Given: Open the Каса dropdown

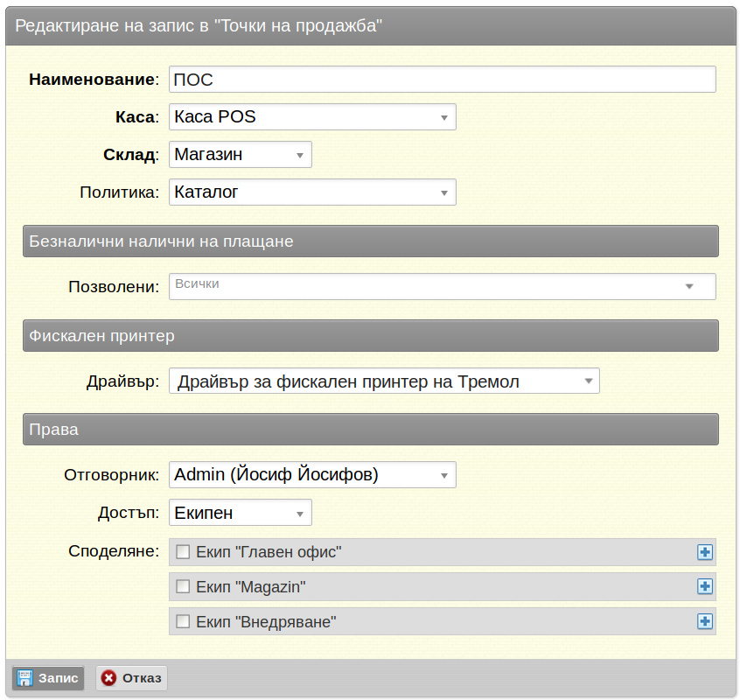Looking at the screenshot, I should point(312,117).
